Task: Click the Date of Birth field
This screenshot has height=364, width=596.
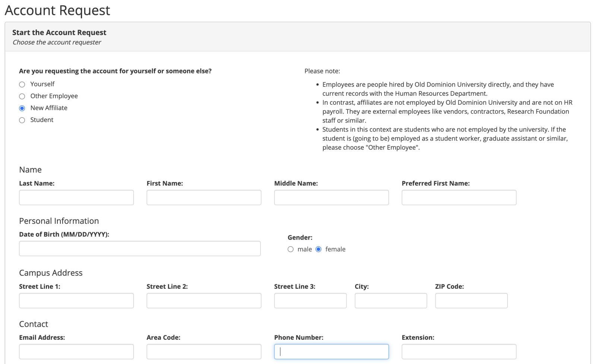Action: (140, 249)
